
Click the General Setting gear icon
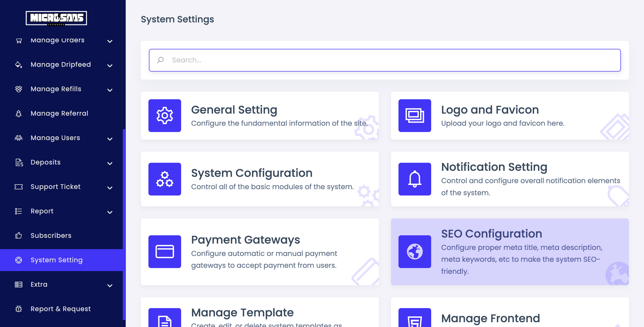pos(165,116)
